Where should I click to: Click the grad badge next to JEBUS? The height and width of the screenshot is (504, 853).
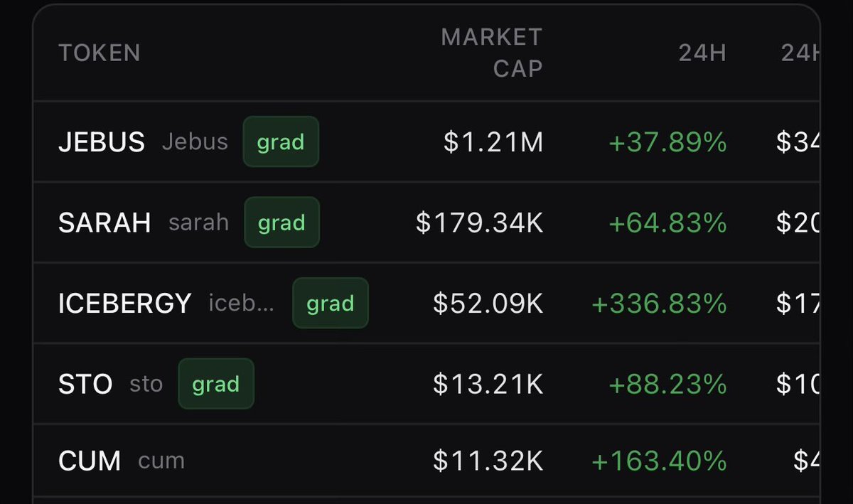pos(281,141)
